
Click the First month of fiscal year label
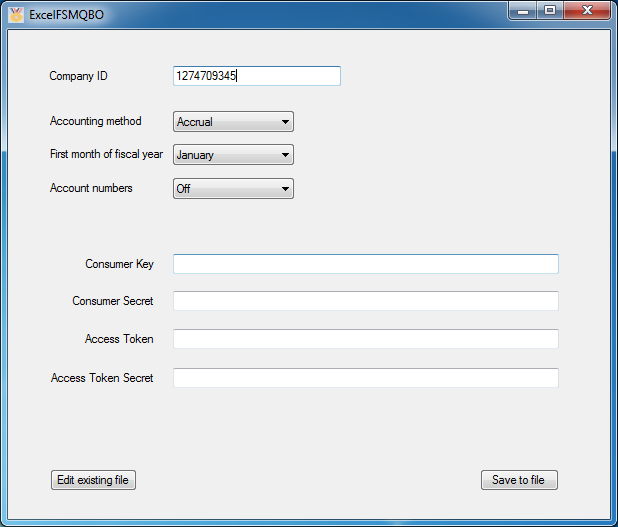(106, 154)
